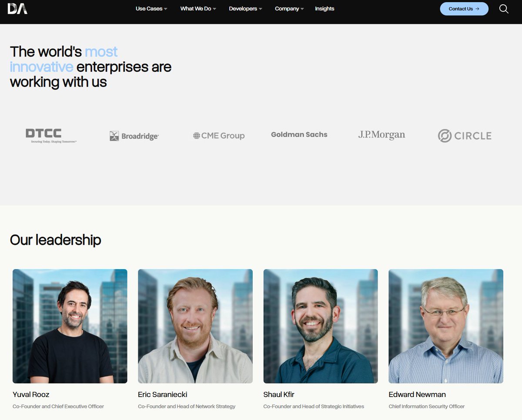Image resolution: width=522 pixels, height=420 pixels.
Task: Select the name Eric Saraniecki
Action: coord(163,395)
